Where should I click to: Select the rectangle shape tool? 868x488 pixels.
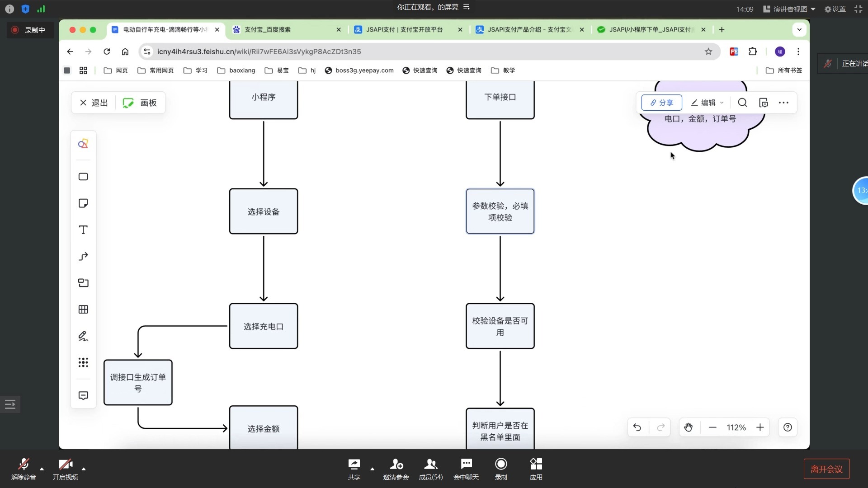pos(83,177)
